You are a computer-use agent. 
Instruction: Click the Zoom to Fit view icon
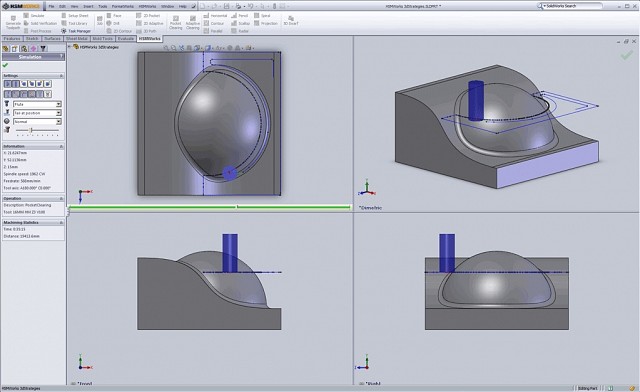[x=166, y=48]
